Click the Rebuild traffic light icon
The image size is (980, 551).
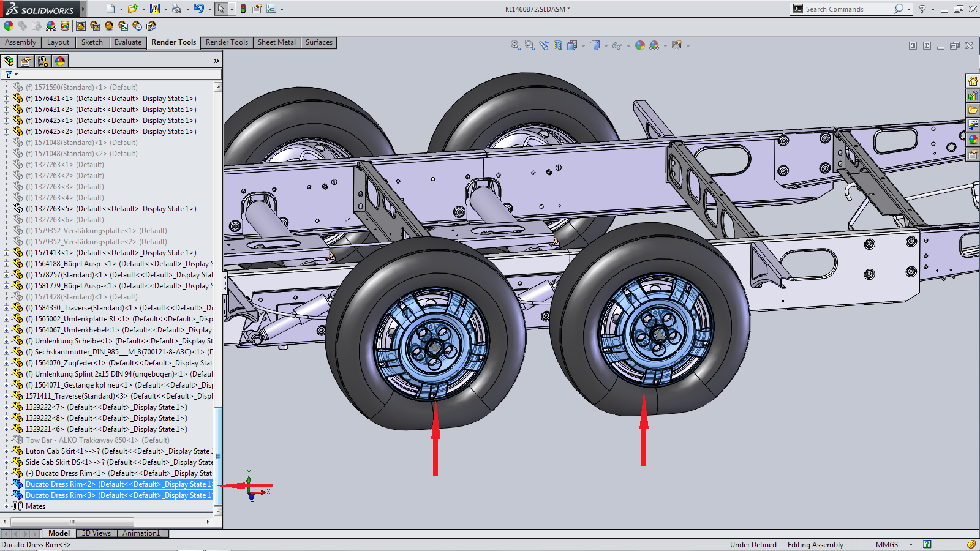click(x=243, y=9)
